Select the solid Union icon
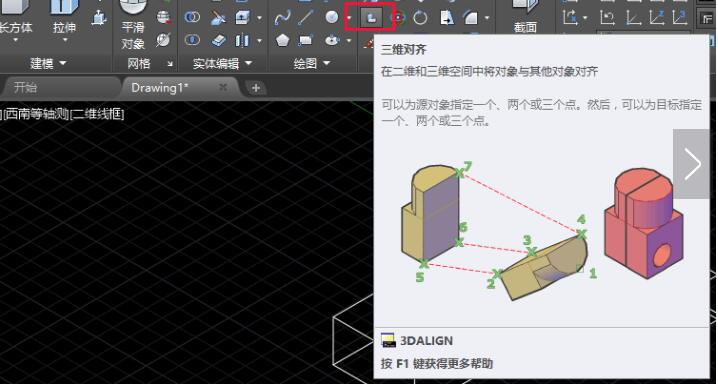Image resolution: width=718 pixels, height=384 pixels. point(192,17)
